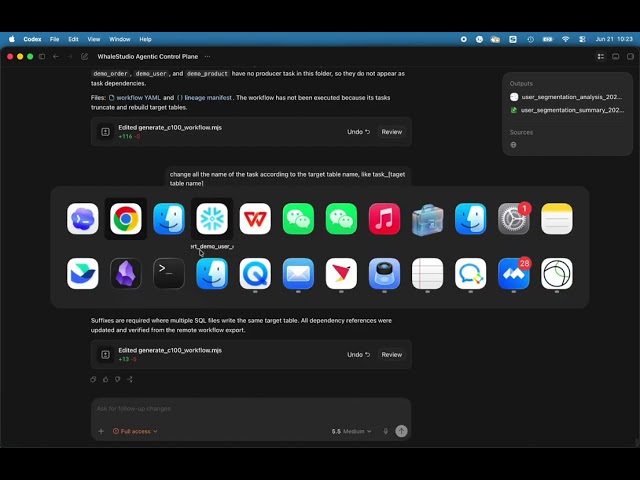Switch to WPS Office in app switcher
640x480 pixels.
click(x=255, y=219)
